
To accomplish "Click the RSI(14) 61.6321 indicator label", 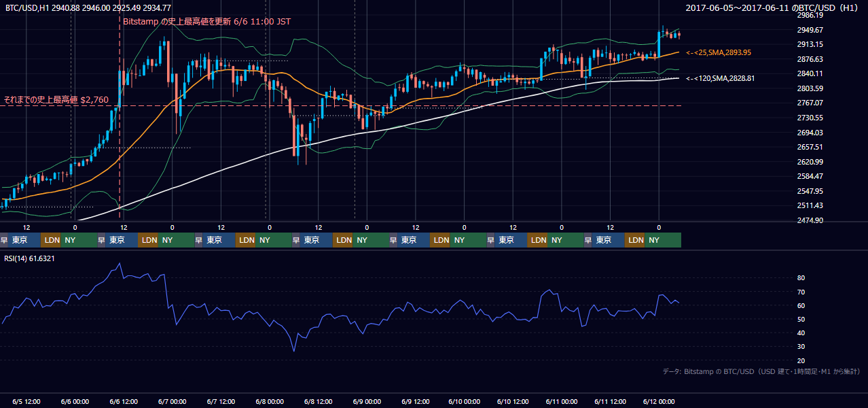I will pos(29,258).
